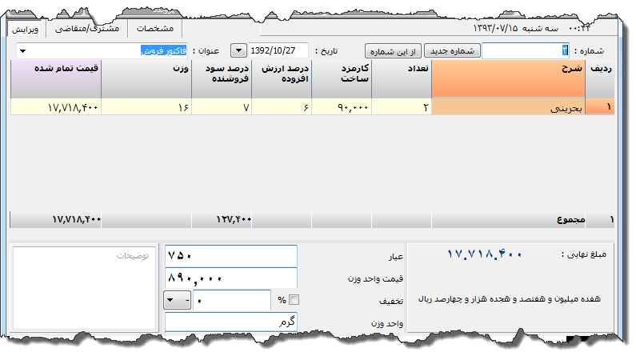Click the value-added percent cell ۶
This screenshot has height=364, width=636.
[282, 107]
